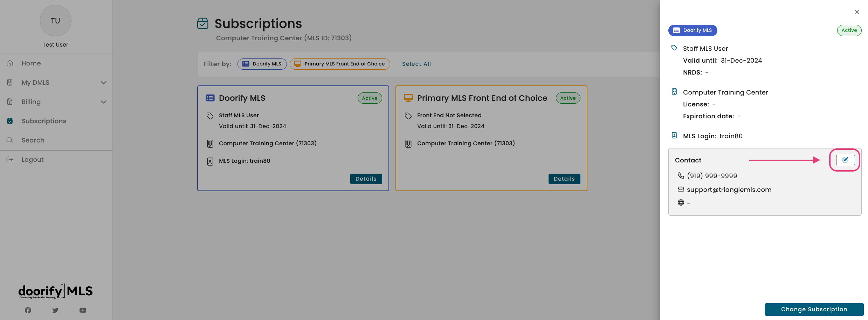The height and width of the screenshot is (320, 868).
Task: Expand the My DMLS menu chevron
Action: tap(104, 83)
